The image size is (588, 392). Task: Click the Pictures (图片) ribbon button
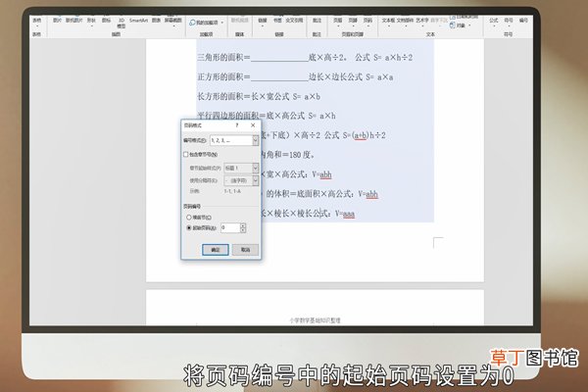(x=57, y=22)
